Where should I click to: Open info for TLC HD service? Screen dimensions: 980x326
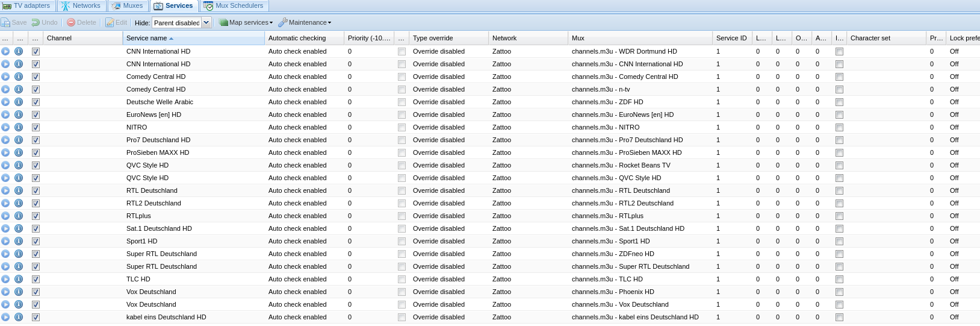pos(19,279)
